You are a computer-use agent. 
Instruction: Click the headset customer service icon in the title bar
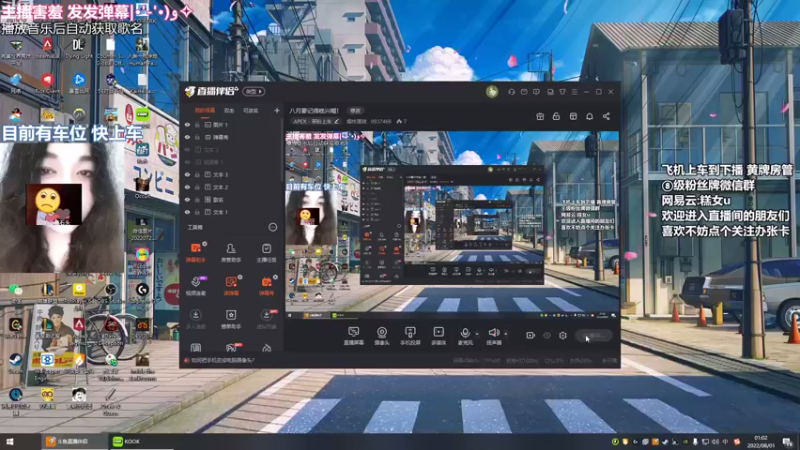click(511, 92)
